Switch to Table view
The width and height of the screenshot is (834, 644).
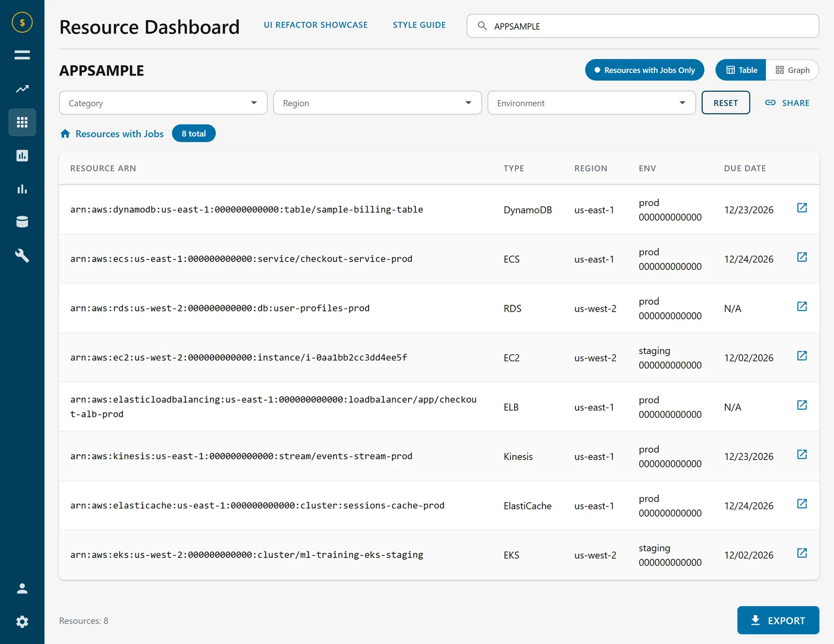[x=741, y=70]
